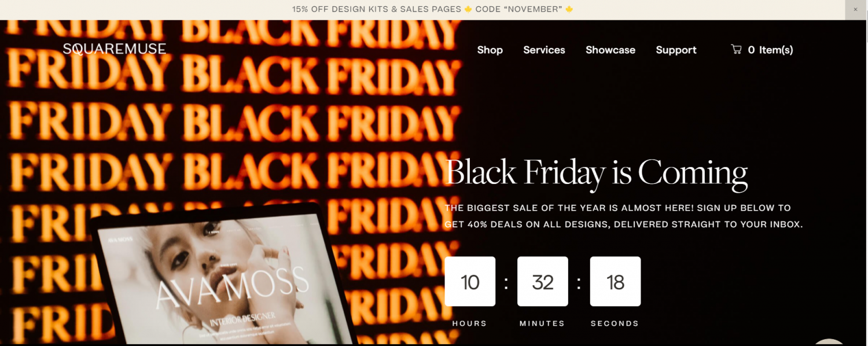Close the promo announcement bar
Screen dimensions: 868x346
tap(856, 9)
